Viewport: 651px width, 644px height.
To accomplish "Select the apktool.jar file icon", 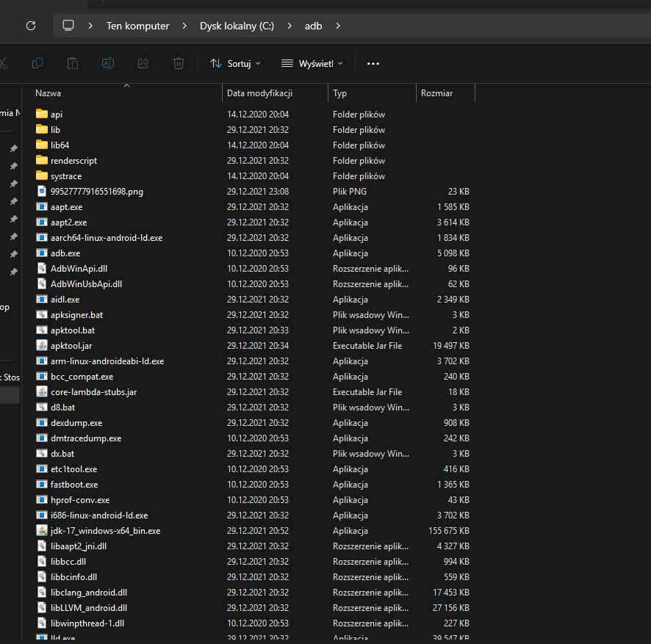I will click(42, 346).
